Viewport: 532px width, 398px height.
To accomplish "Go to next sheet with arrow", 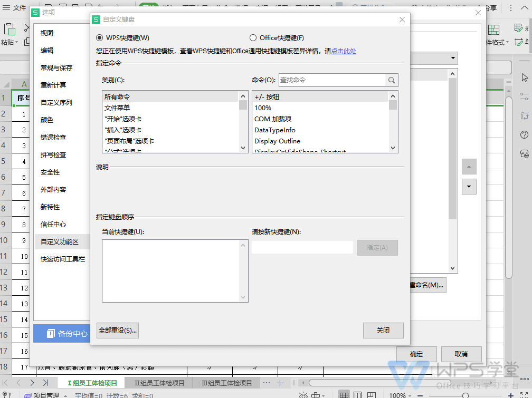I will point(32,383).
